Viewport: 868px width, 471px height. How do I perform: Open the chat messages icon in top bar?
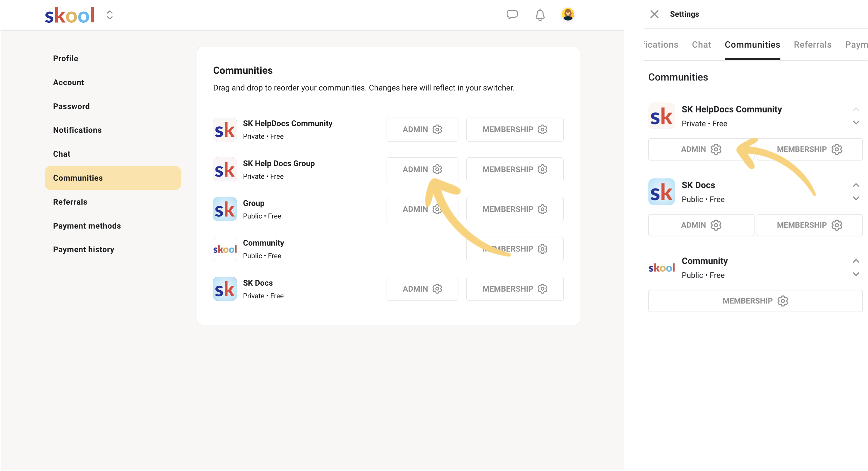point(512,15)
